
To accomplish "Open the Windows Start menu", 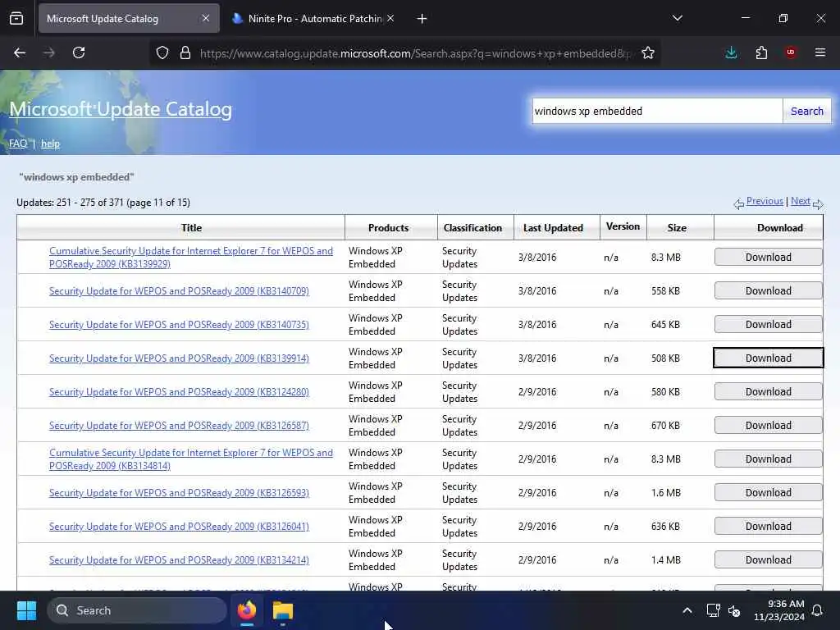I will pyautogui.click(x=26, y=610).
